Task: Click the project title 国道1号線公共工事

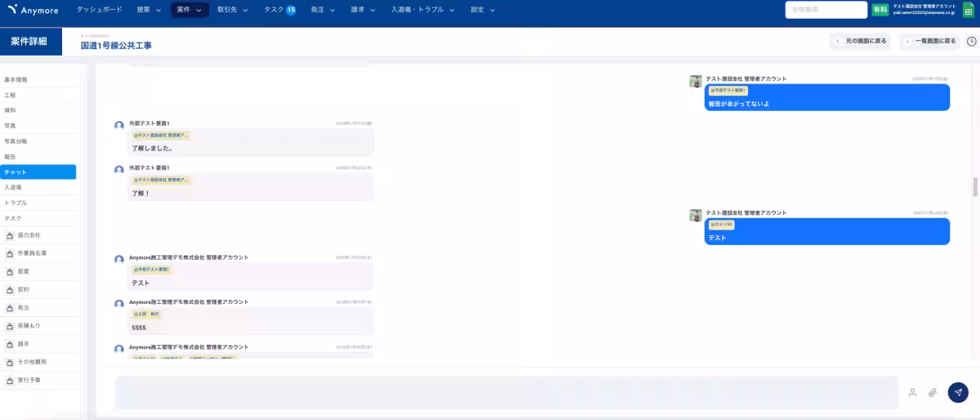Action: point(116,46)
